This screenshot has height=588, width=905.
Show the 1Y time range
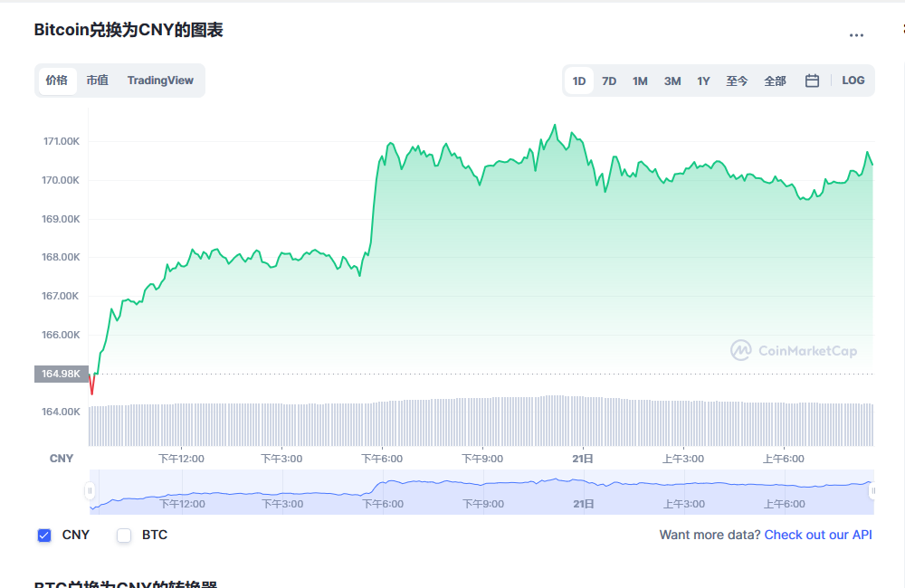[703, 81]
